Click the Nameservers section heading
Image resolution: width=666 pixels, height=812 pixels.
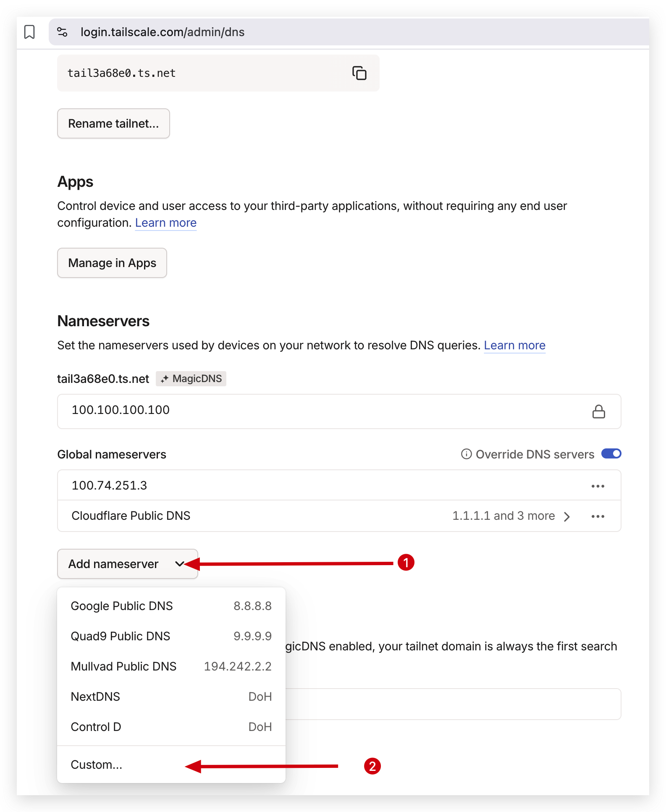pos(103,321)
